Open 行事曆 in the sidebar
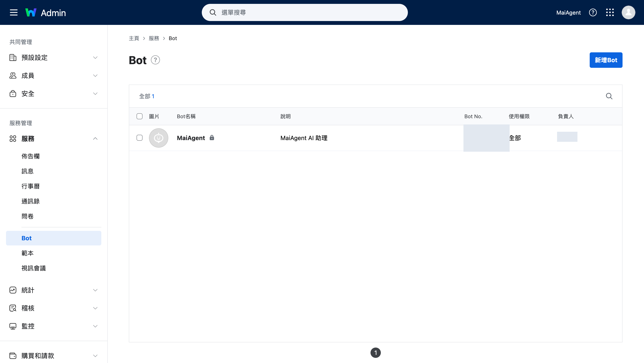Viewport: 644px width, 363px height. pyautogui.click(x=30, y=186)
